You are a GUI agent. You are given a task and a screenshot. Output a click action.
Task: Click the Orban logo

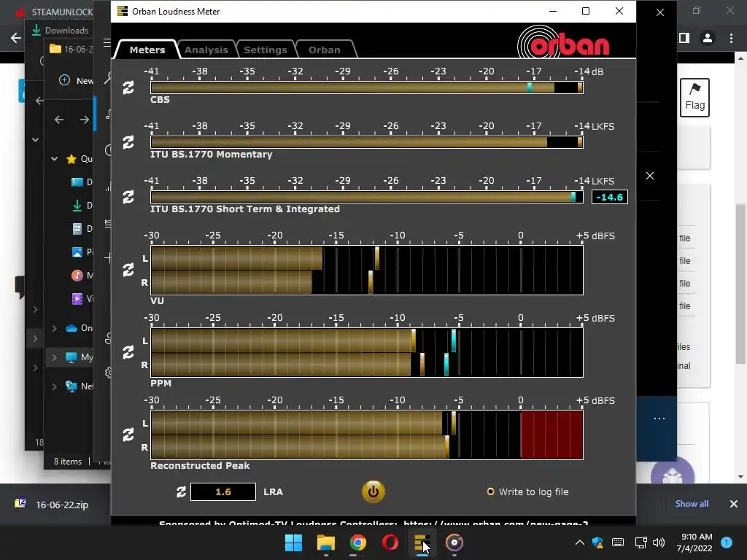pos(564,43)
